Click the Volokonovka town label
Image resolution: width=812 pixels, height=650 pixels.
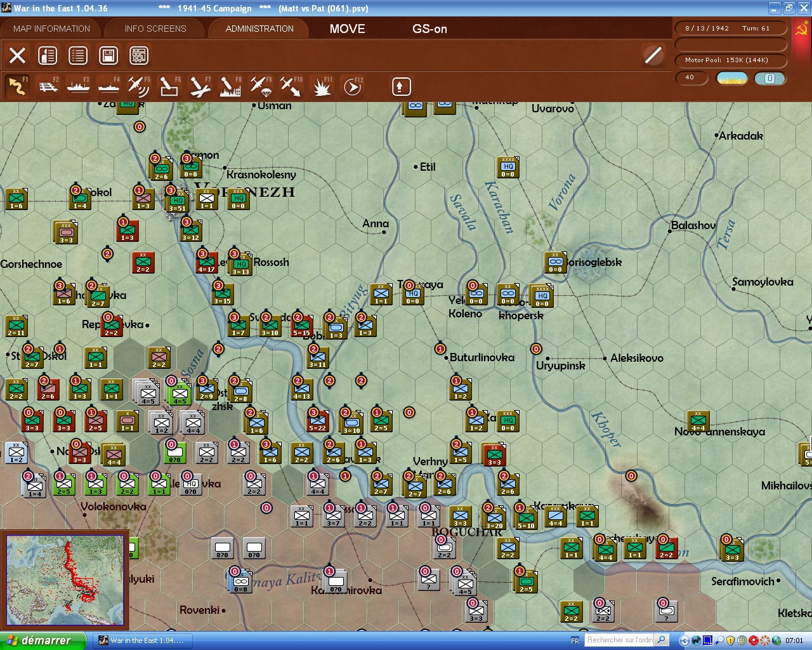pos(114,507)
